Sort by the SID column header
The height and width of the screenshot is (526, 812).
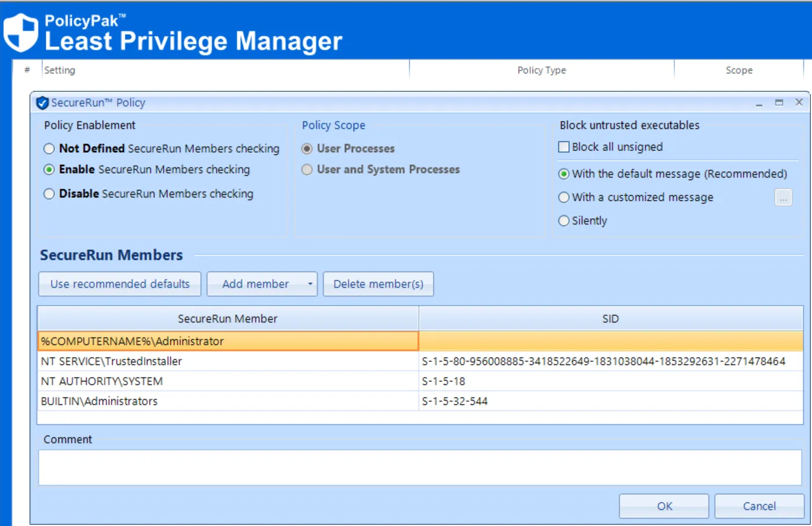611,319
